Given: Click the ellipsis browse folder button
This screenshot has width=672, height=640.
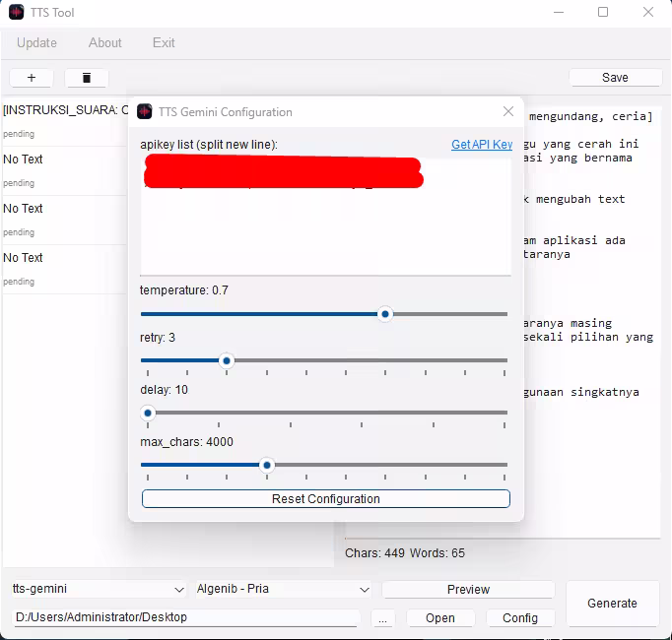Looking at the screenshot, I should 384,618.
